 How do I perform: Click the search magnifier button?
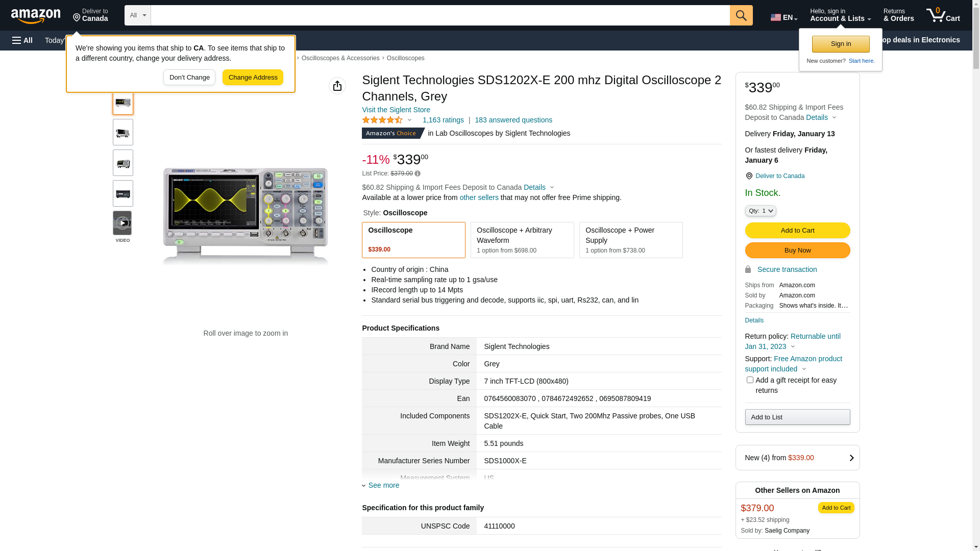pos(741,15)
